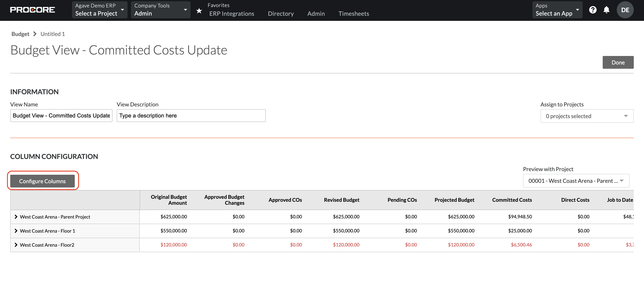Open Directory from the top navigation
The image size is (644, 289).
[x=280, y=13]
